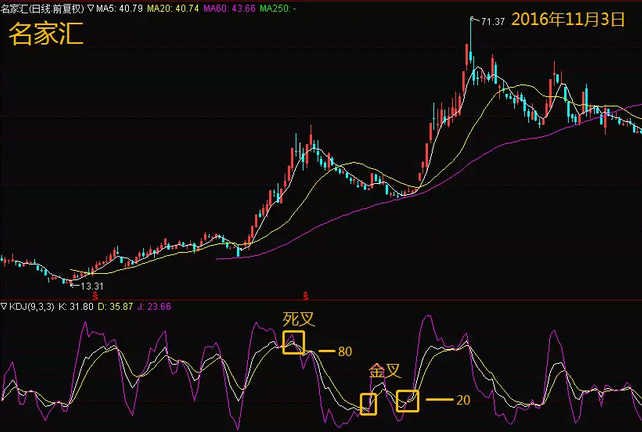642x432 pixels.
Task: Click the 2016年11月3日 date annotation
Action: point(568,19)
